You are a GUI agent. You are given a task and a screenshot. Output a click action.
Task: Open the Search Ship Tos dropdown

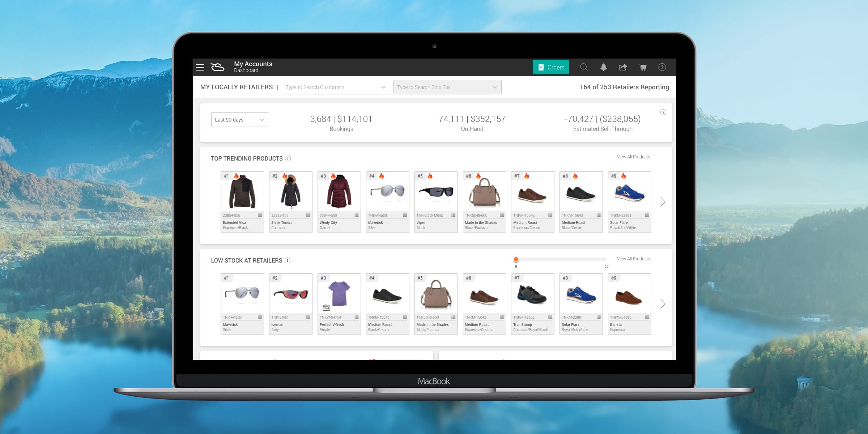click(x=447, y=87)
